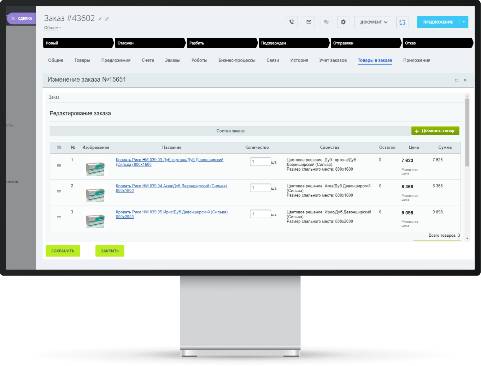This screenshot has width=481, height=366.
Task: Click the Количество column header
Action: pos(257,147)
